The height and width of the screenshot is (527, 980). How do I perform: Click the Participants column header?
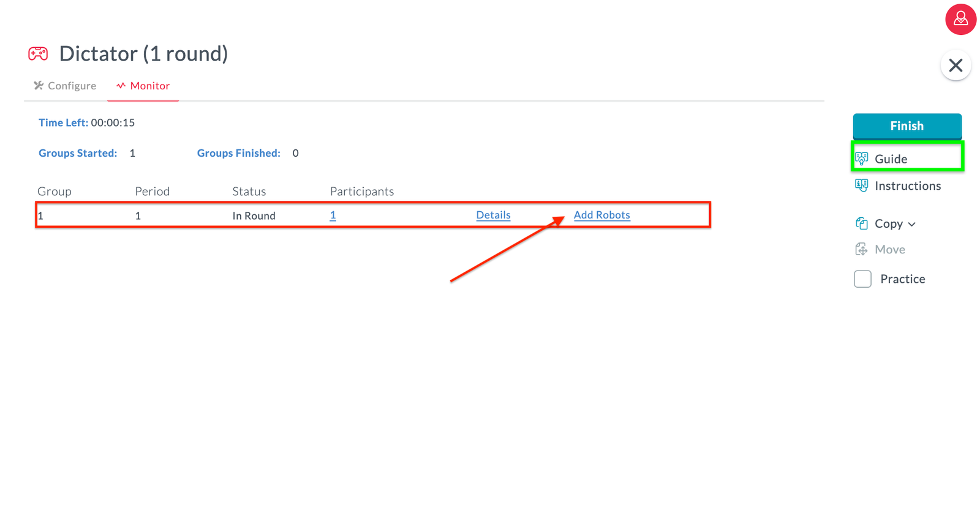coord(362,192)
